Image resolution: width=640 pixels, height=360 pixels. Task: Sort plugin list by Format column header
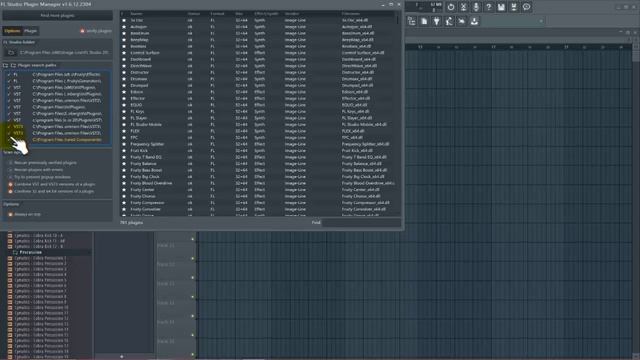217,14
